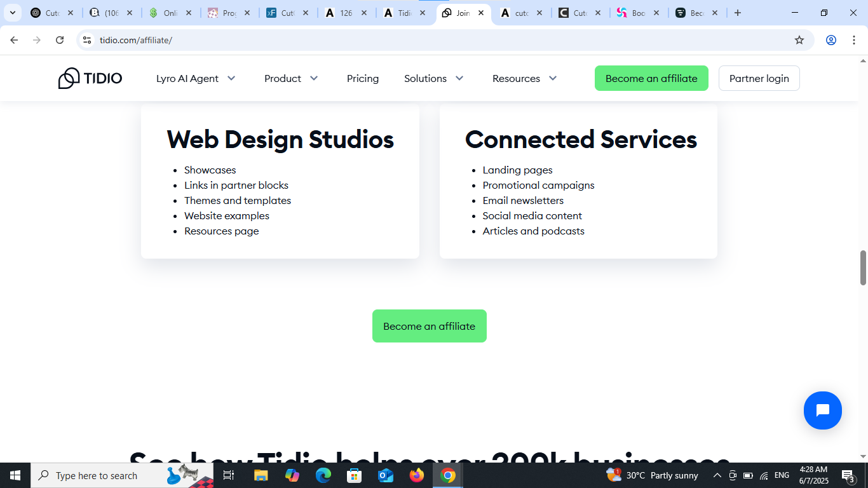Click 'Articles and podcasts' list item
The width and height of the screenshot is (868, 488).
tap(534, 231)
